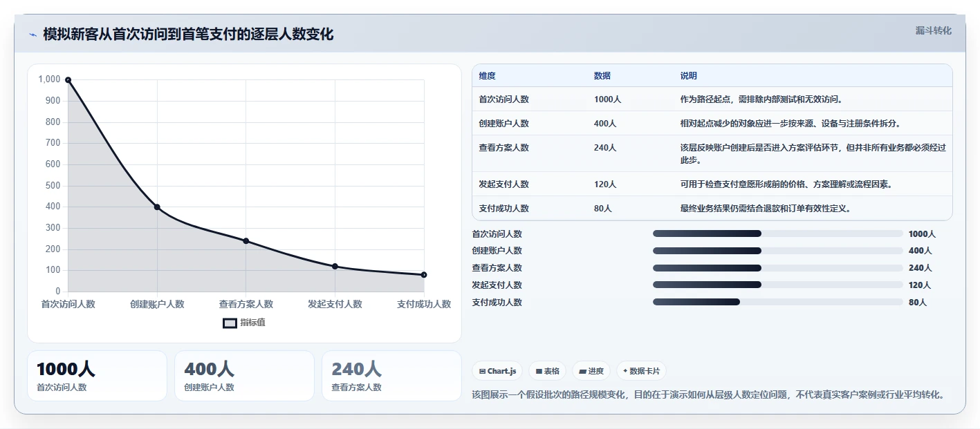This screenshot has width=980, height=429.
Task: Click description starting 相对起点减少的对象
Action: 791,124
